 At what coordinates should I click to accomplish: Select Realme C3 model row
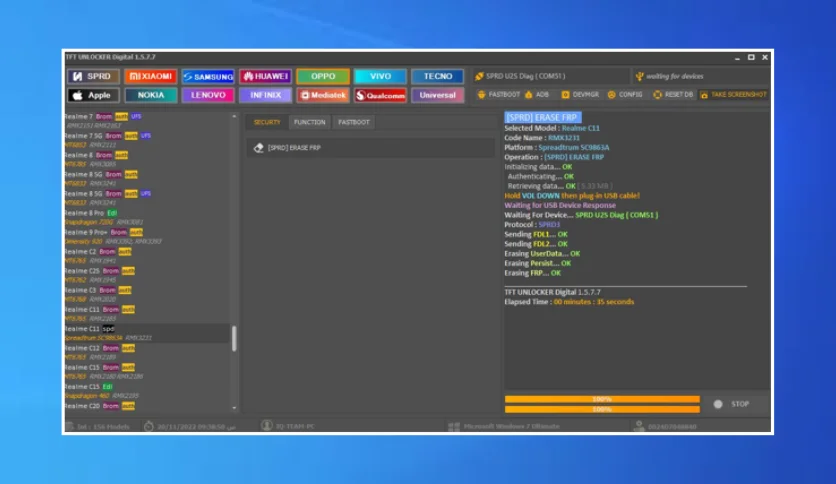[147, 294]
